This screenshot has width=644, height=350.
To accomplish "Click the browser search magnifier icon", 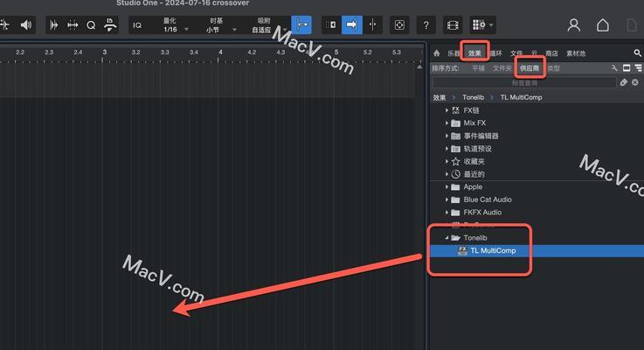I will coord(637,53).
